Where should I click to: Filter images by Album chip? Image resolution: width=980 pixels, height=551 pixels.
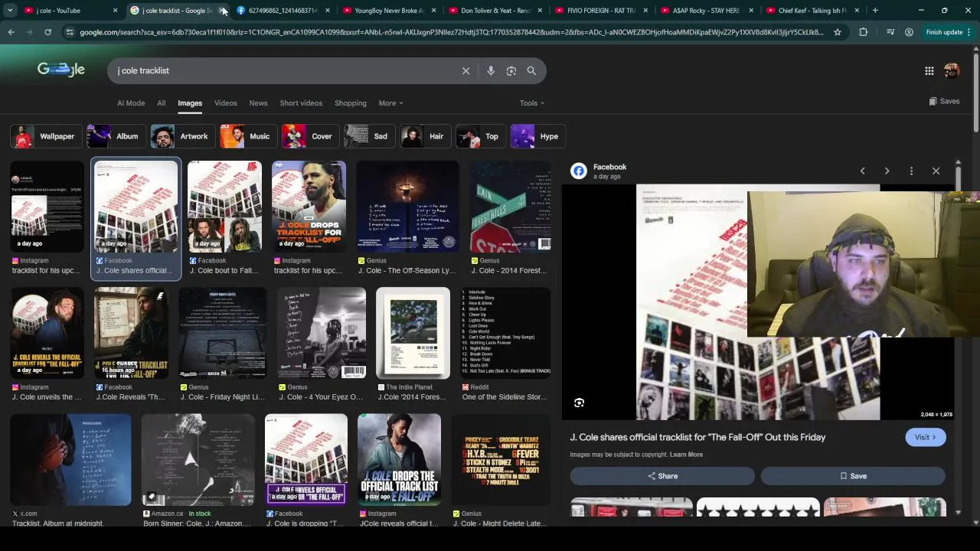point(115,136)
